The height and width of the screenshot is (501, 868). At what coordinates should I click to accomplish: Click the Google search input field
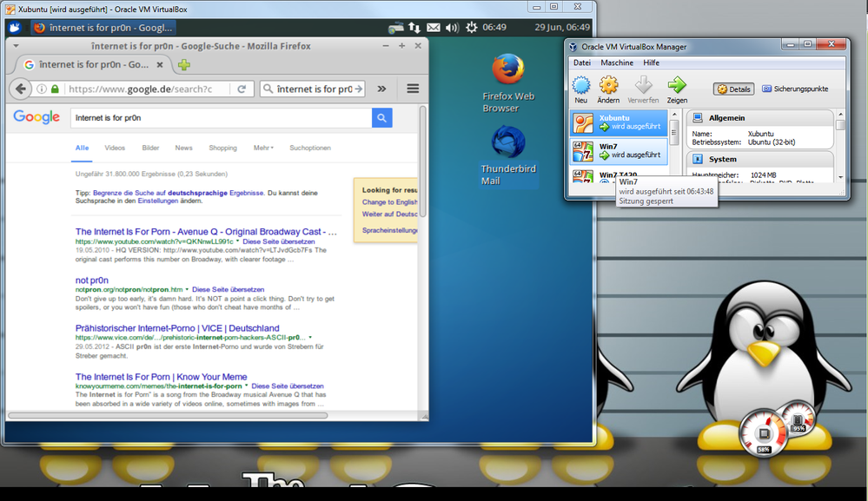221,118
